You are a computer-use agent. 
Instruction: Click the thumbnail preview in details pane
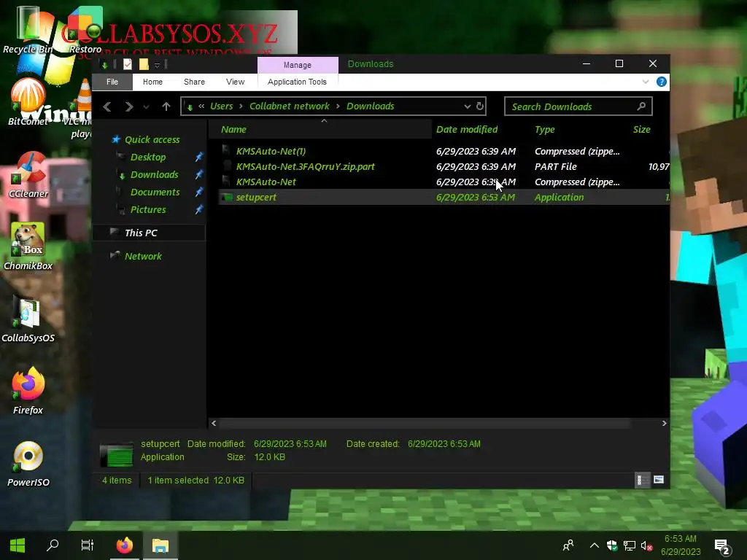click(116, 454)
